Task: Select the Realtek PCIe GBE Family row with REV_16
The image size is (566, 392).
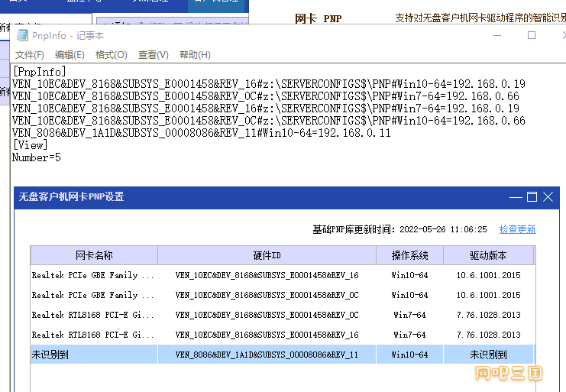Action: (282, 275)
